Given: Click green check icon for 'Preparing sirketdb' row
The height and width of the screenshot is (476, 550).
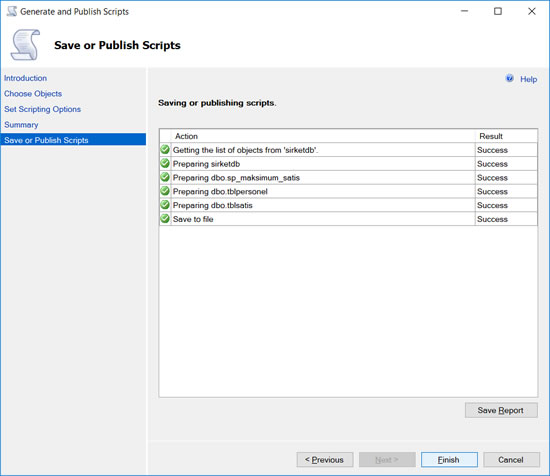Looking at the screenshot, I should [165, 163].
